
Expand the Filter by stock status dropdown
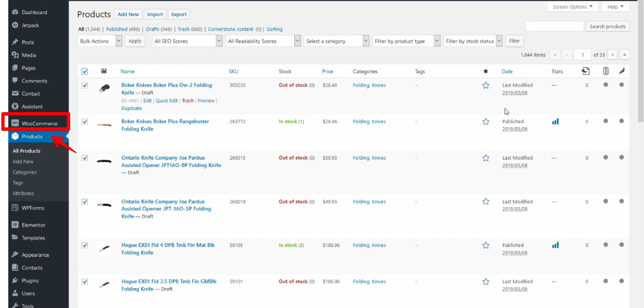coord(472,41)
